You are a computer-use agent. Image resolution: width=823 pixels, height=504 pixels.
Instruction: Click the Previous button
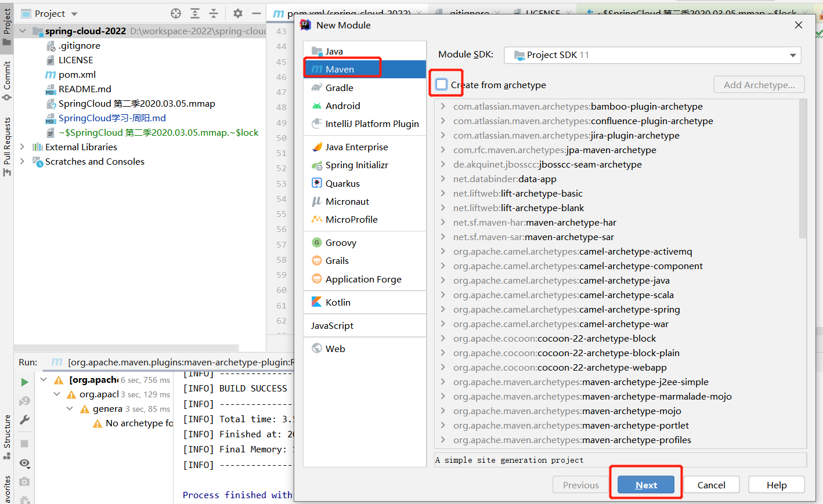coord(580,485)
